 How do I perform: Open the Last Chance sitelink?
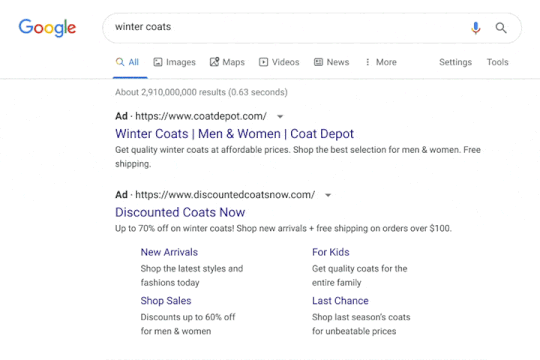(x=340, y=301)
